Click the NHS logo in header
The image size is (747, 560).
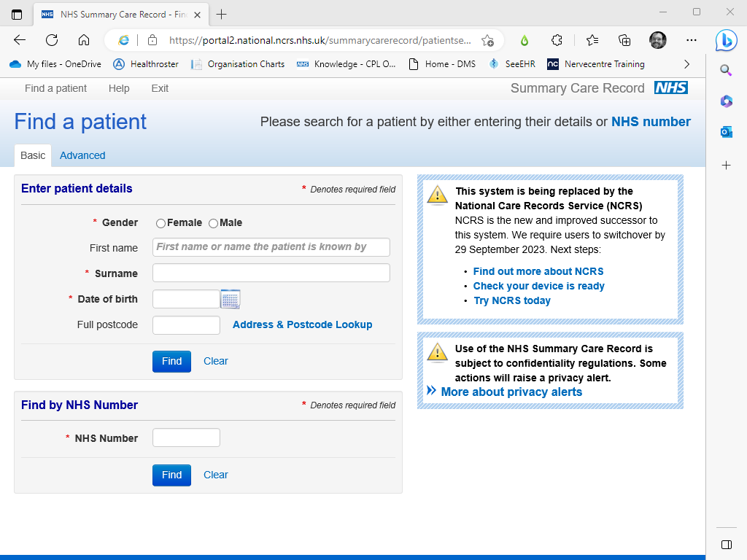(671, 87)
